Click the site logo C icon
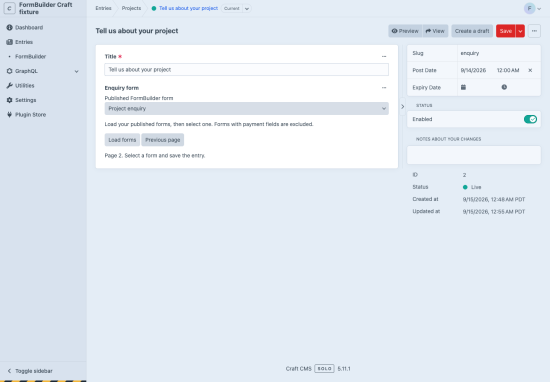 click(x=9, y=8)
